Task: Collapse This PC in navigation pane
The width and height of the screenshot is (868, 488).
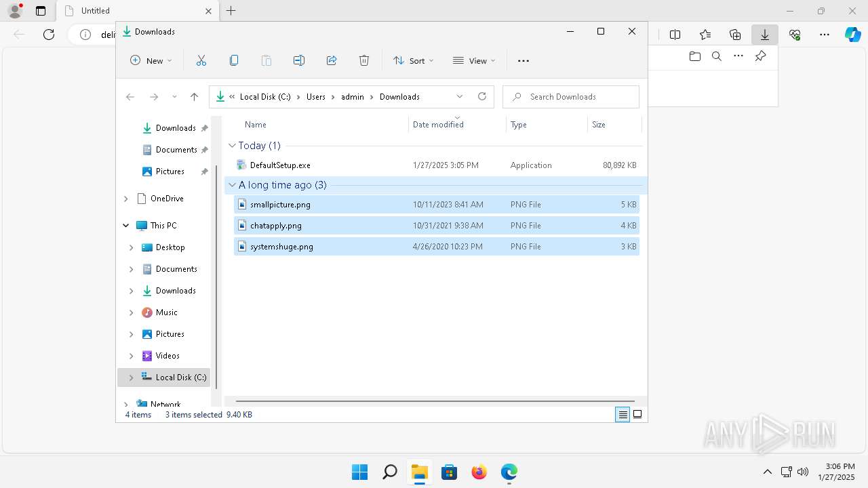Action: 125,226
